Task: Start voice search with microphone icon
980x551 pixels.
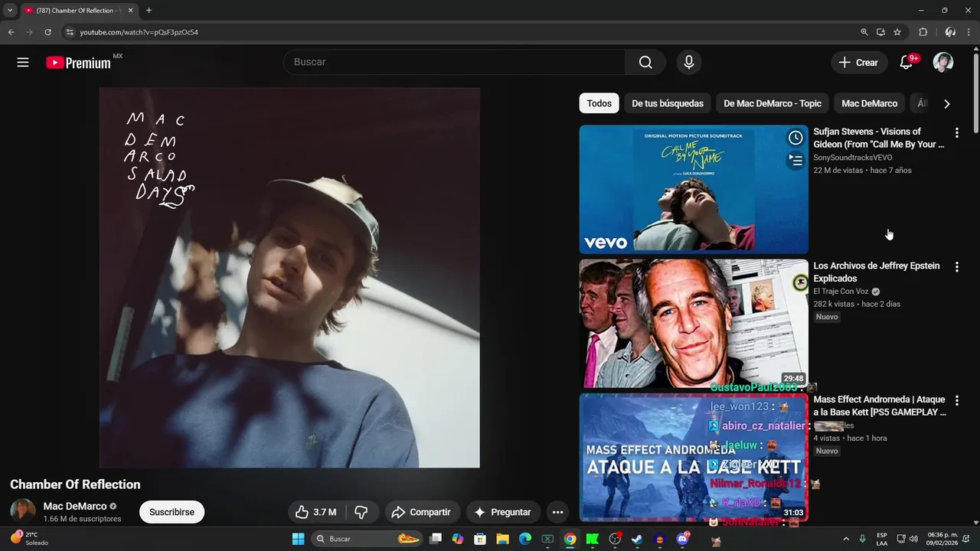Action: pos(689,62)
